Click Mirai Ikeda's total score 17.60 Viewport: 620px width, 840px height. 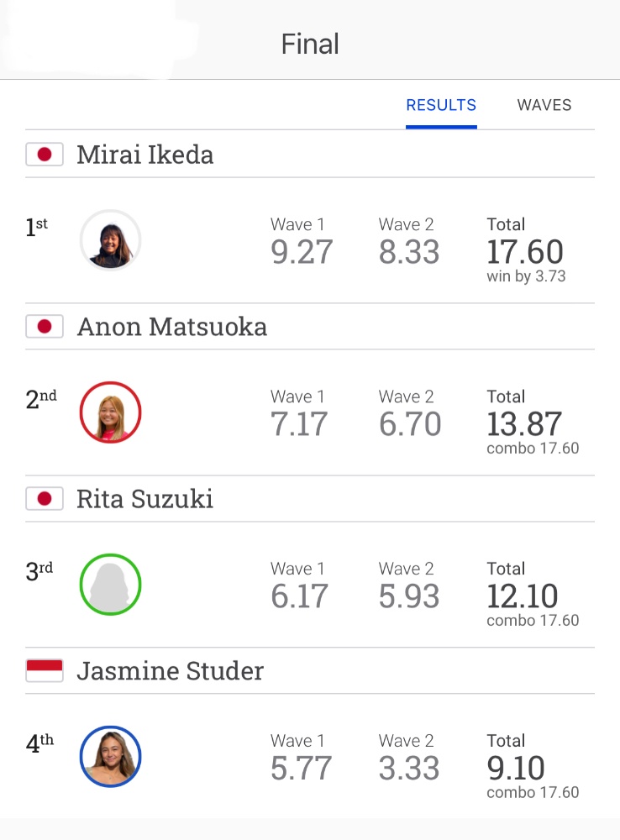coord(525,252)
